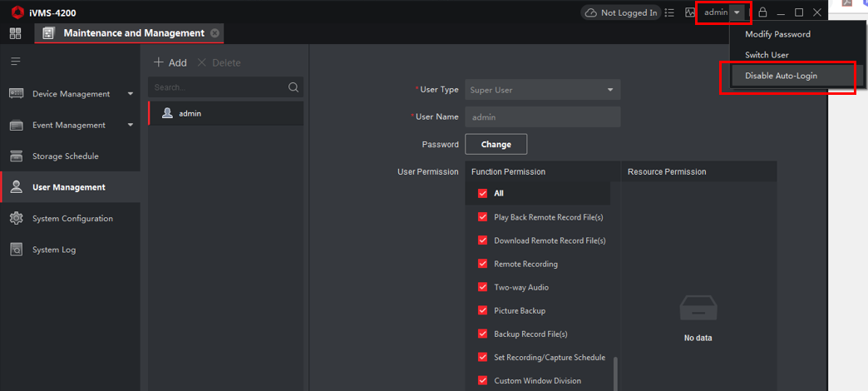868x391 pixels.
Task: Open the task list icon in title bar
Action: [x=669, y=12]
